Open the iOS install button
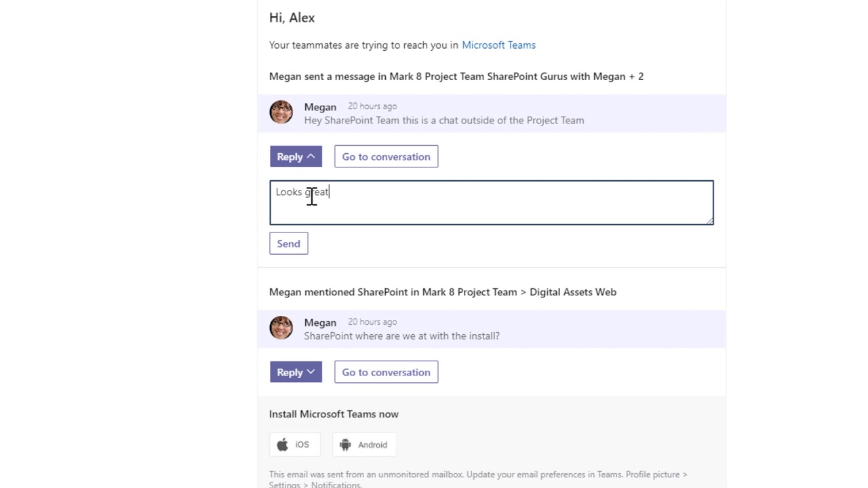This screenshot has height=488, width=868. pyautogui.click(x=294, y=445)
